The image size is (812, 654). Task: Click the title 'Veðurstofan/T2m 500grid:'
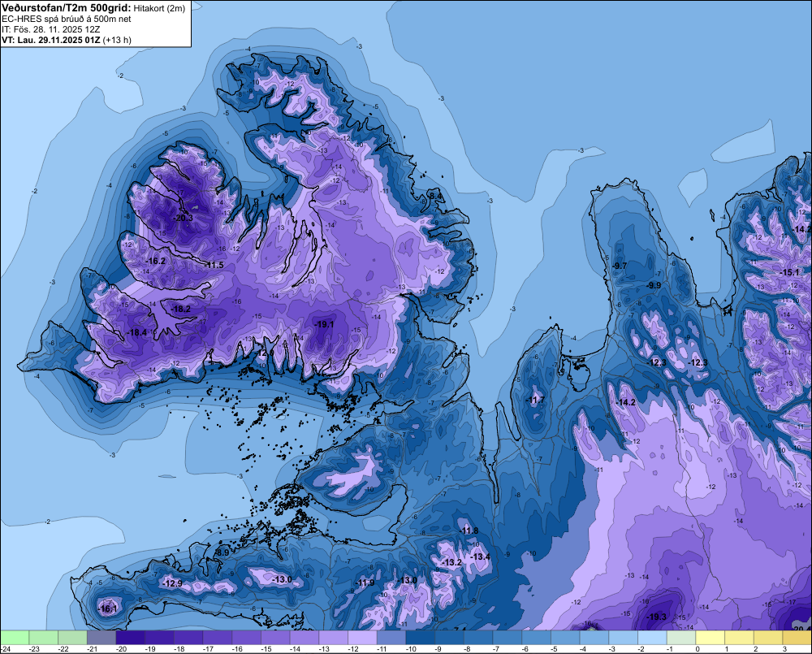pyautogui.click(x=67, y=7)
